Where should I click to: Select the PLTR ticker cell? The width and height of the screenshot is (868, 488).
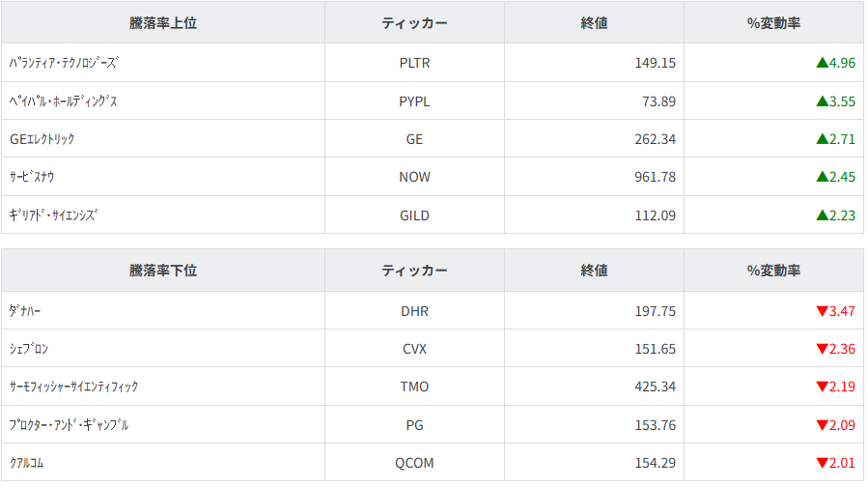414,63
